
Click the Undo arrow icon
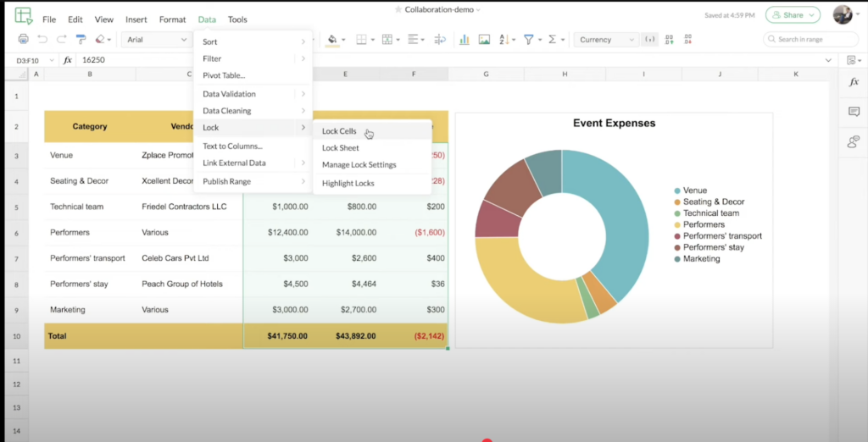click(42, 39)
